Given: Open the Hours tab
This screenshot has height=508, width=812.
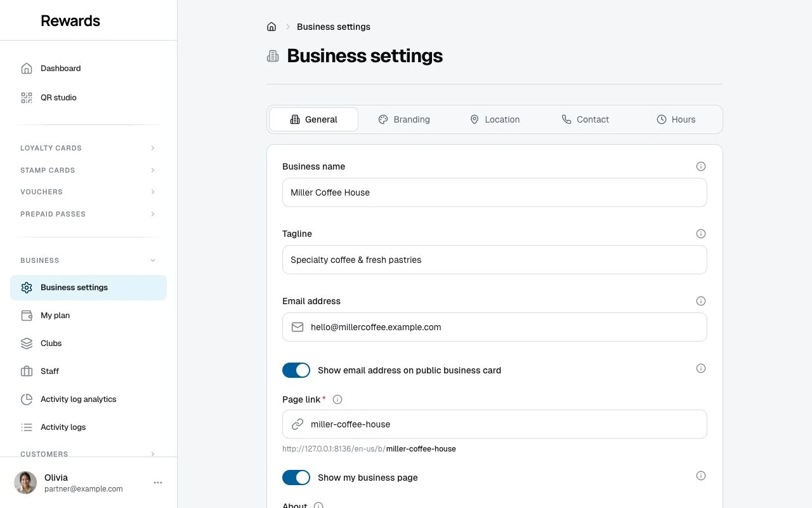Looking at the screenshot, I should click(x=676, y=119).
